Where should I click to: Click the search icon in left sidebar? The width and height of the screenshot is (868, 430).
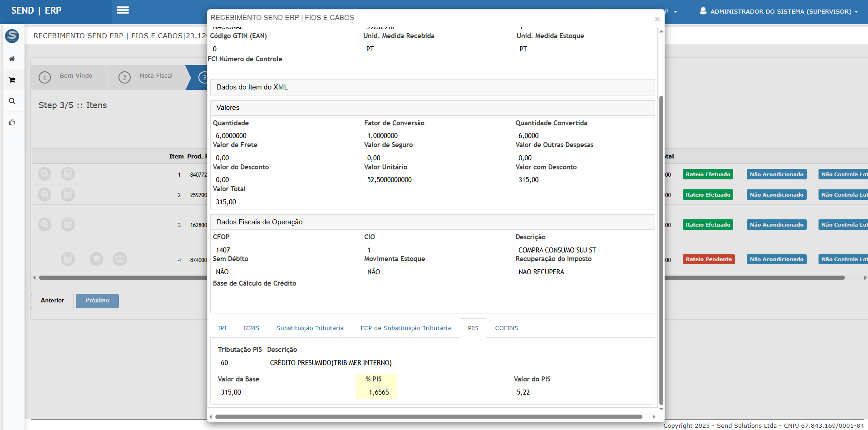(12, 101)
